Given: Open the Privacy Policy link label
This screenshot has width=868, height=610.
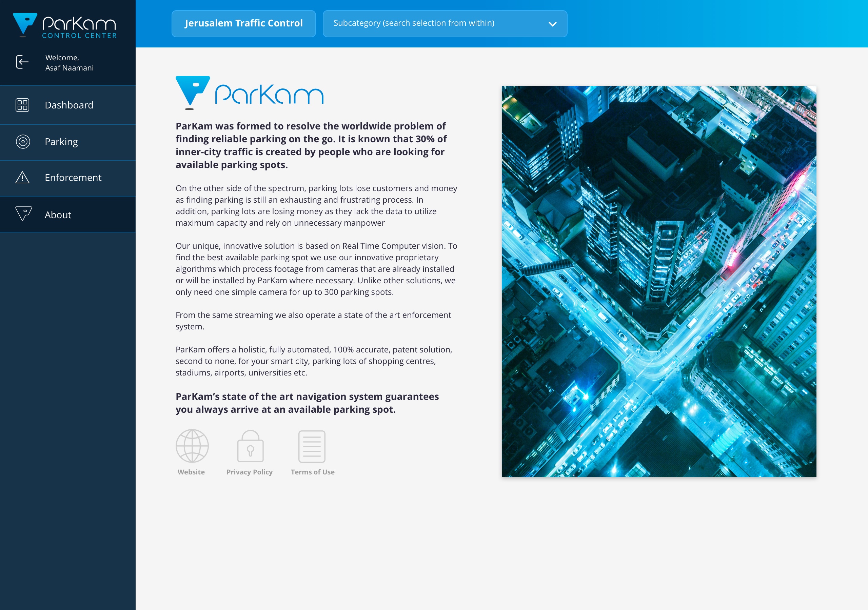Looking at the screenshot, I should click(250, 472).
